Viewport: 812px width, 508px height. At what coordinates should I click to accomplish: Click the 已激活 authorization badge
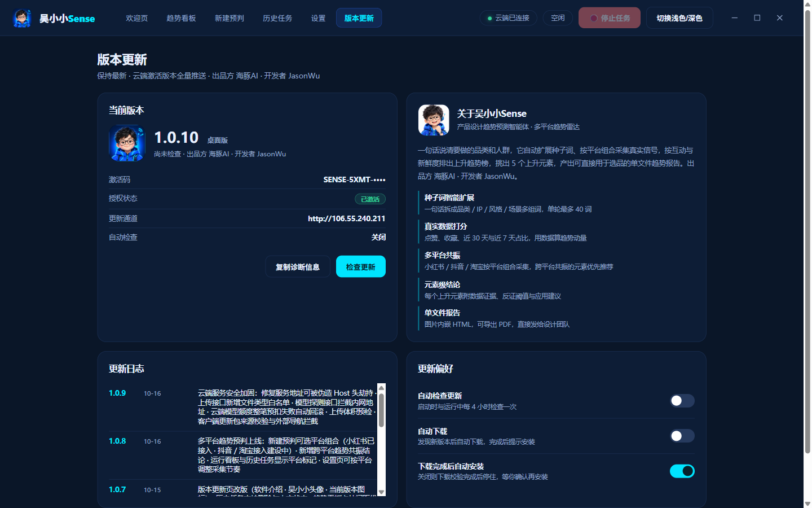coord(370,199)
